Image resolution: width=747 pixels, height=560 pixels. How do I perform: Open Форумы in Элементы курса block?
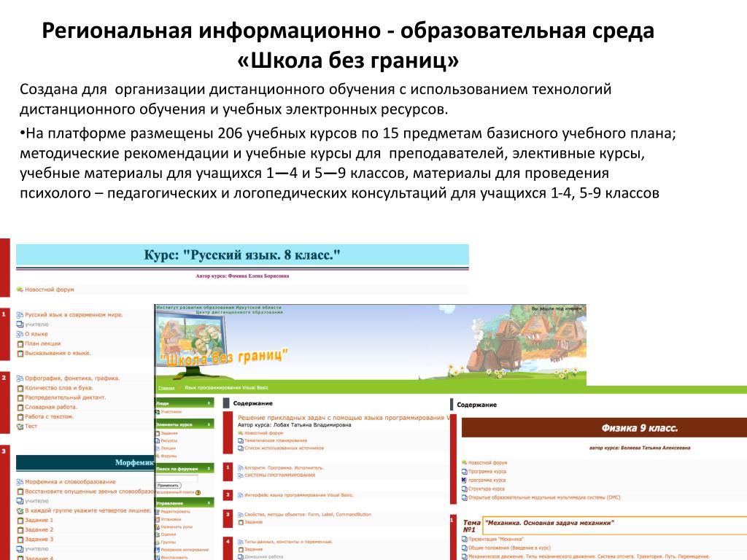click(x=169, y=456)
